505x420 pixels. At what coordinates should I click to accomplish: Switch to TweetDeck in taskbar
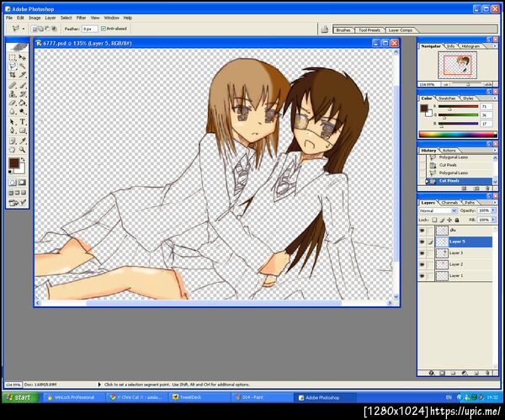point(199,397)
